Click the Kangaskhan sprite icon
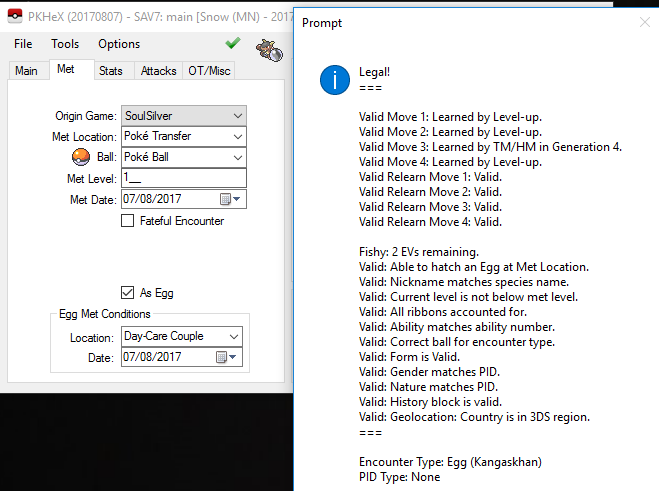The image size is (659, 491). tap(269, 50)
